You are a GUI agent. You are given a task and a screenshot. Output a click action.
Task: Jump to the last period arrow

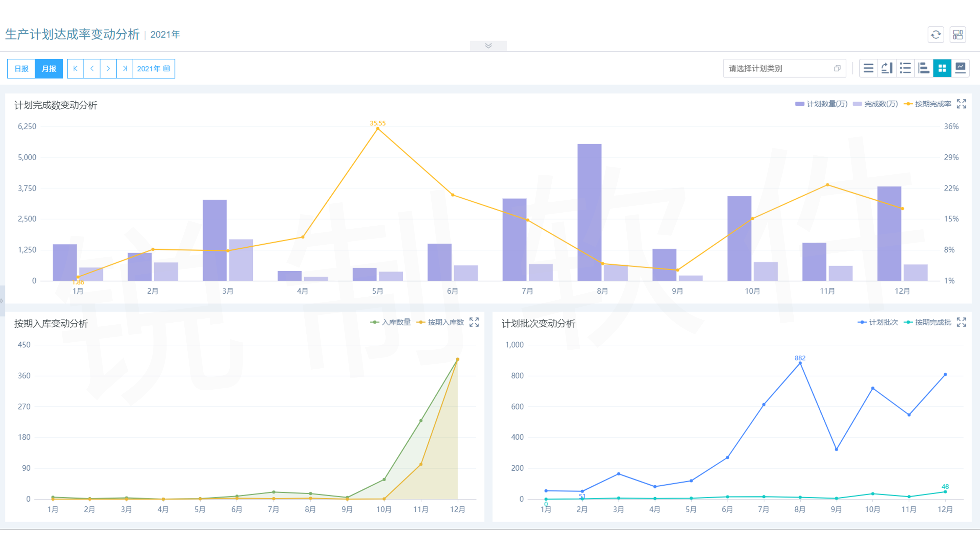[x=124, y=69]
